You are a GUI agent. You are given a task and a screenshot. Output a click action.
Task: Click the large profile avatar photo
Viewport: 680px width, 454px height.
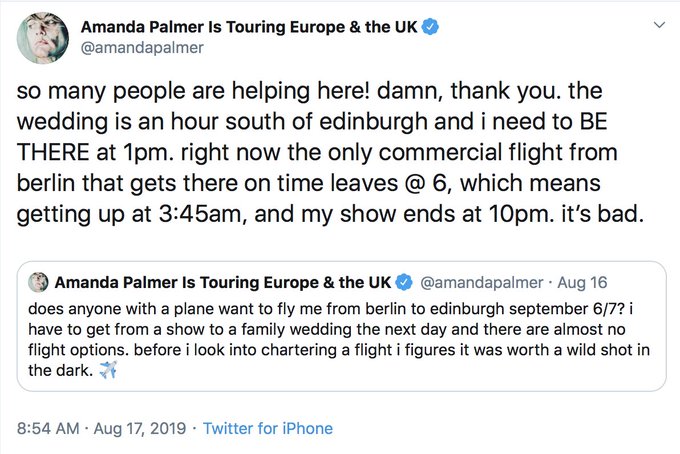42,39
